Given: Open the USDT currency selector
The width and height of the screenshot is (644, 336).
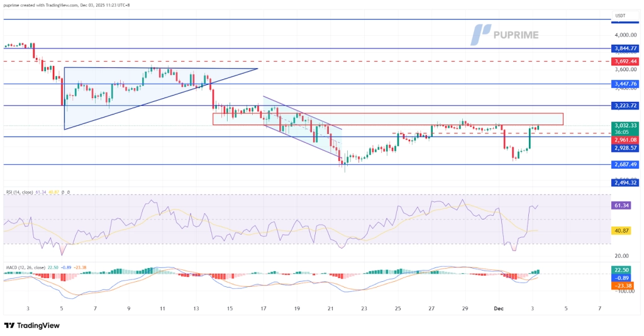Looking at the screenshot, I should (621, 15).
